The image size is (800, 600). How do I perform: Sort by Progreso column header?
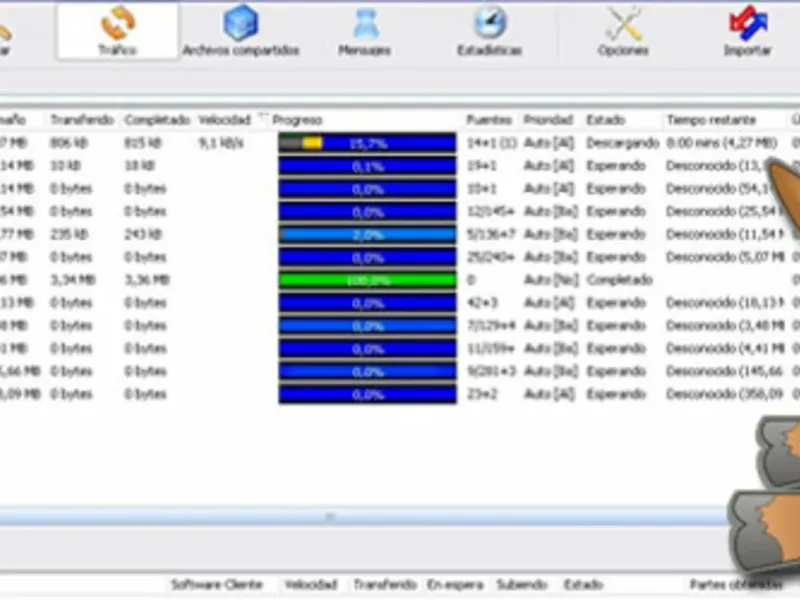point(297,120)
